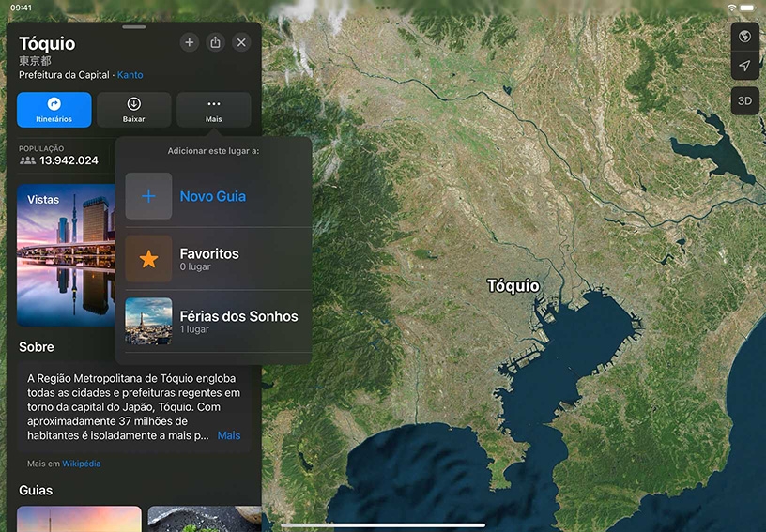This screenshot has width=766, height=532.
Task: Open the Wikipédia link
Action: tap(81, 464)
